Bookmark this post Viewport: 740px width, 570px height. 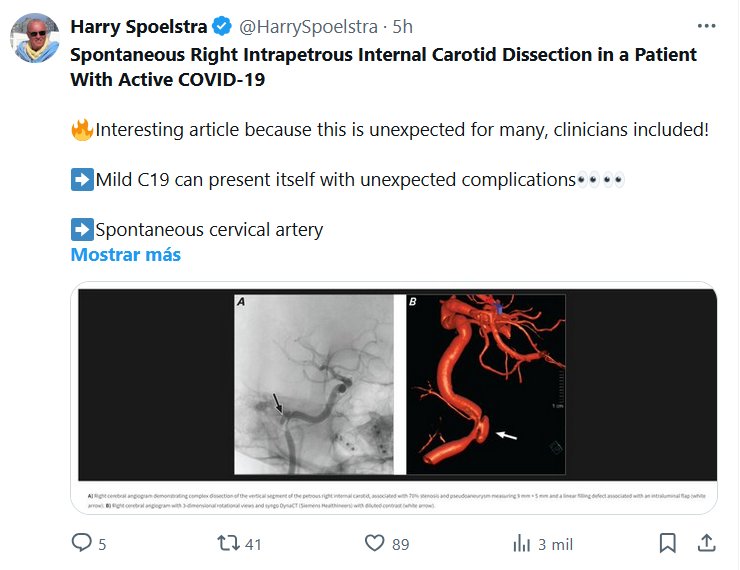pyautogui.click(x=668, y=543)
